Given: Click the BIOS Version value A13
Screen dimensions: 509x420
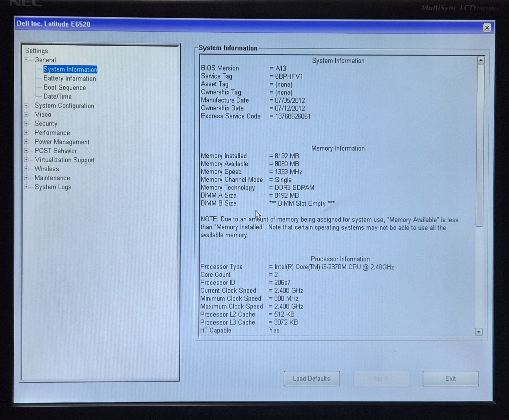Looking at the screenshot, I should (x=280, y=68).
